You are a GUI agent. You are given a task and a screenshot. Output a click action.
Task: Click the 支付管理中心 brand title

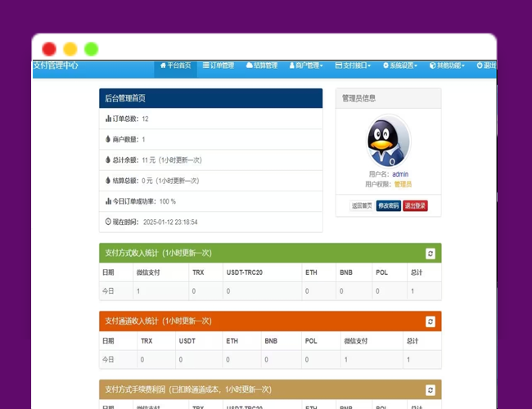click(x=56, y=65)
